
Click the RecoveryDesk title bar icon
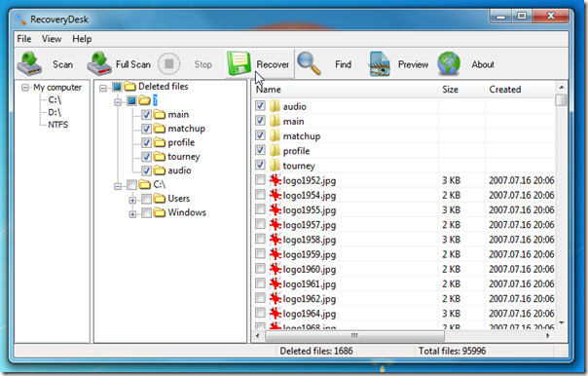pos(20,19)
